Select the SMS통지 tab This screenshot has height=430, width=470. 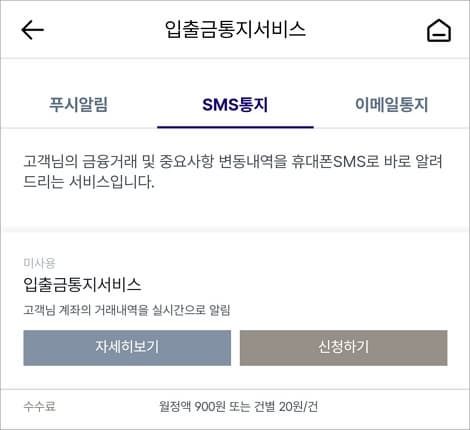(235, 104)
